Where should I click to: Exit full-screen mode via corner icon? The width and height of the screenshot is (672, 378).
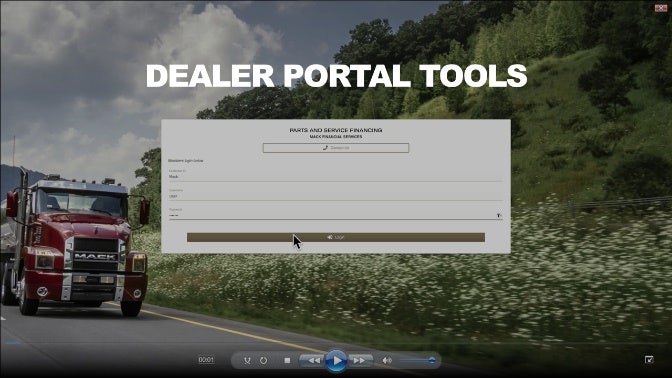tap(649, 360)
